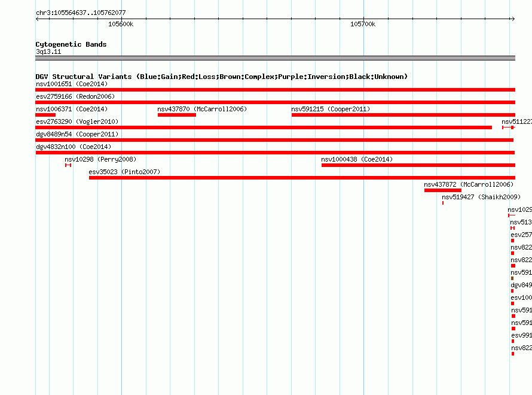Screen dimensions: 532x395
Task: Open the nsv1001651 (Coe2014) variant label
Action: coord(72,84)
